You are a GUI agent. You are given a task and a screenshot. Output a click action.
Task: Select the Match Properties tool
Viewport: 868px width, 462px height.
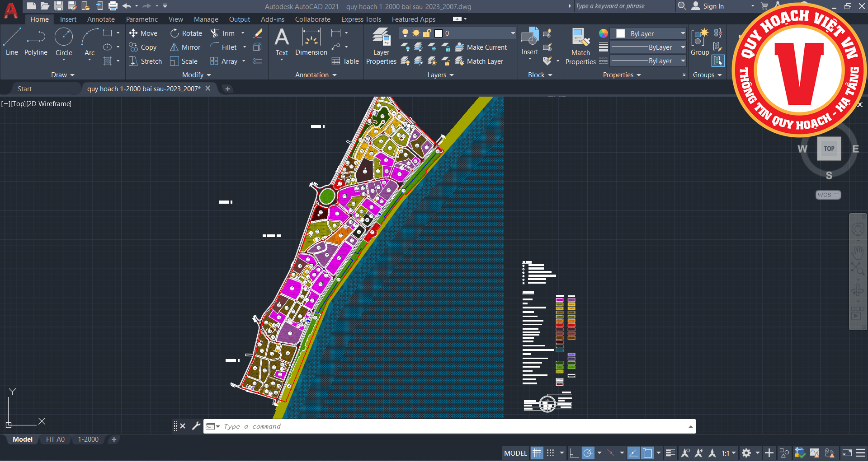(x=580, y=46)
